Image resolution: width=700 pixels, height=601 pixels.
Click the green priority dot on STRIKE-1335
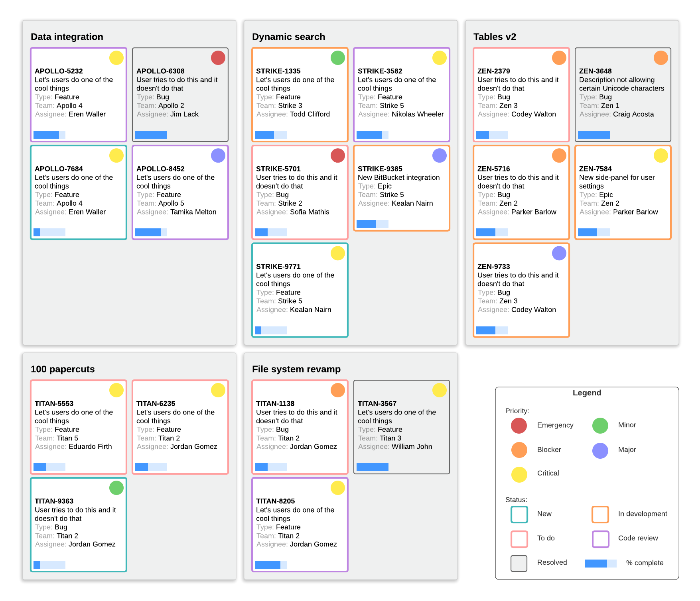(337, 58)
